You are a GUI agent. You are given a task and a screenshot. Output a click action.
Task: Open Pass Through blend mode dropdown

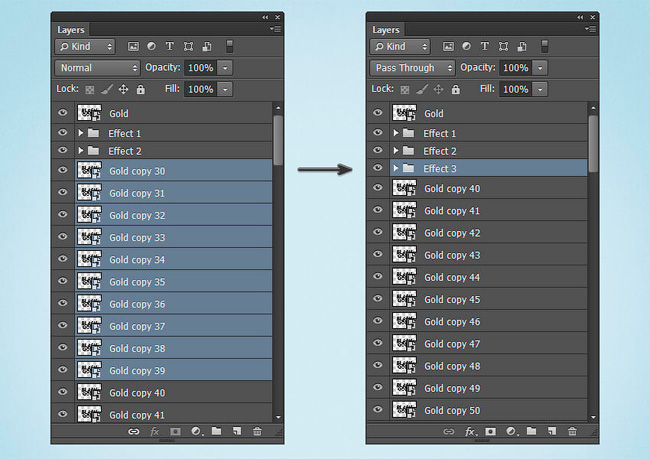coord(412,68)
